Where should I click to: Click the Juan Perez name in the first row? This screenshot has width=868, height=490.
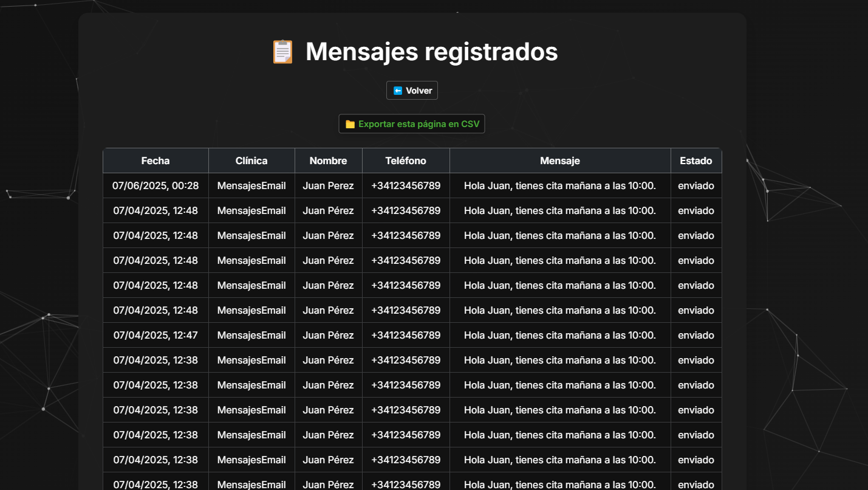pyautogui.click(x=328, y=185)
